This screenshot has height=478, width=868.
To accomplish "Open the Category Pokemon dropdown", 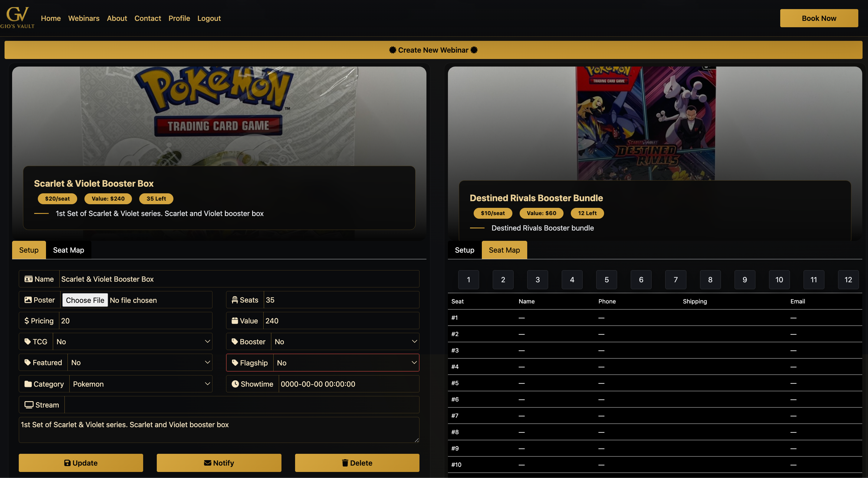I will coord(140,384).
